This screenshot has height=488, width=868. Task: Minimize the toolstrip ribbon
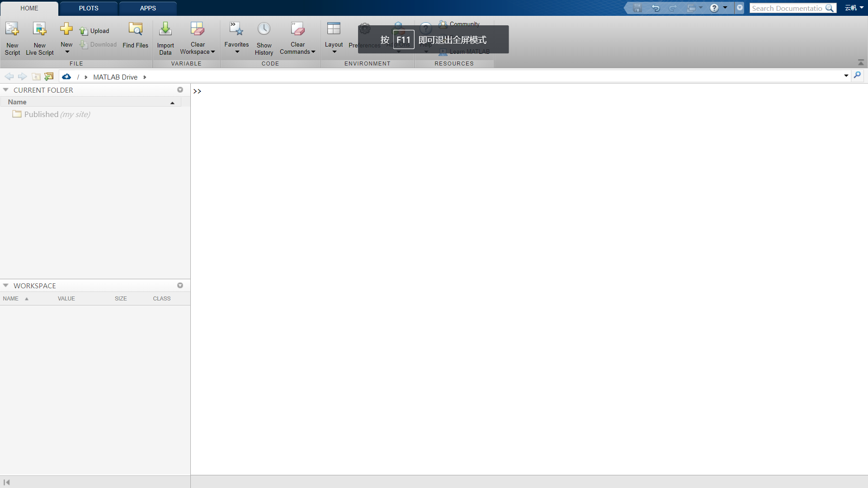point(861,62)
